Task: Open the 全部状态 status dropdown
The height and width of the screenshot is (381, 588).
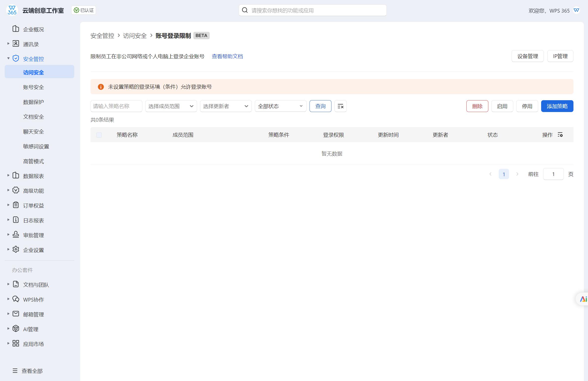Action: 280,106
